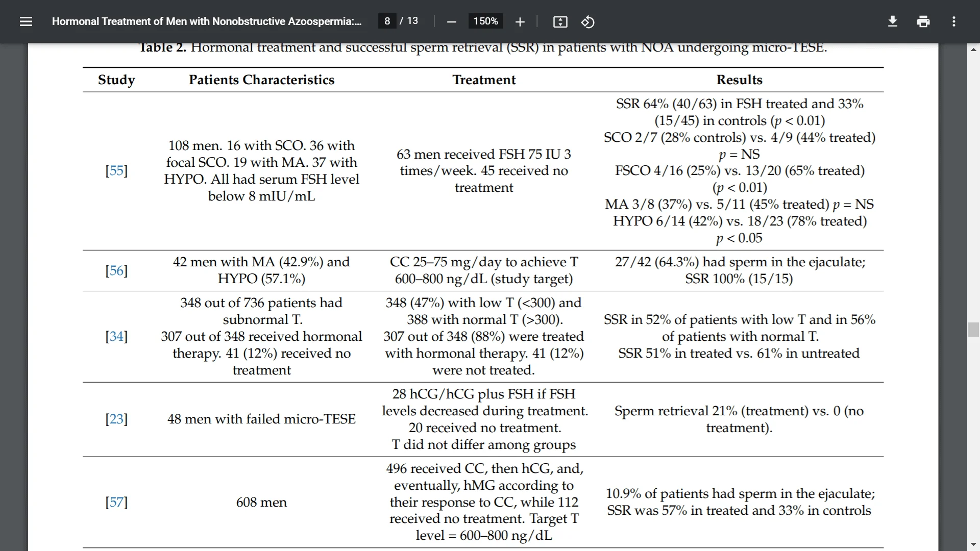Click the 'Results' column header
Image resolution: width=980 pixels, height=551 pixels.
(739, 80)
